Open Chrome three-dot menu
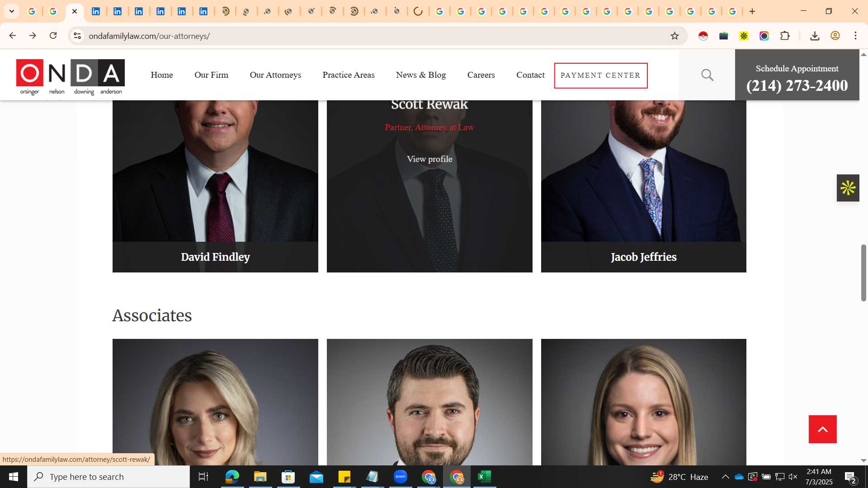Viewport: 868px width, 488px height. [x=855, y=36]
